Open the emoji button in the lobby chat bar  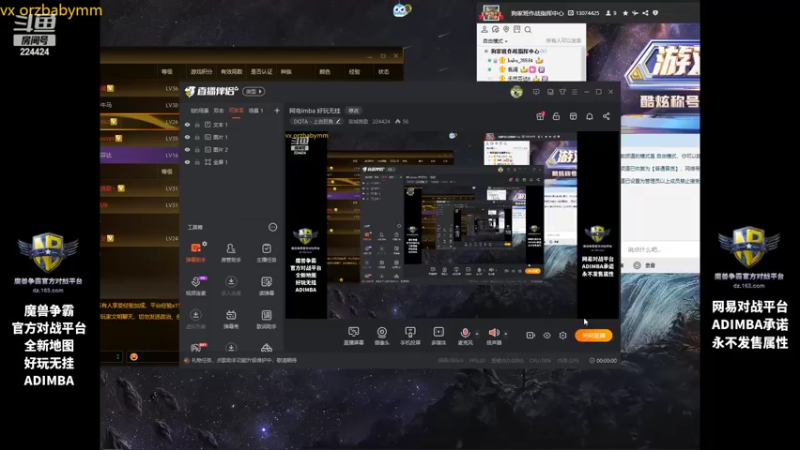pyautogui.click(x=134, y=357)
